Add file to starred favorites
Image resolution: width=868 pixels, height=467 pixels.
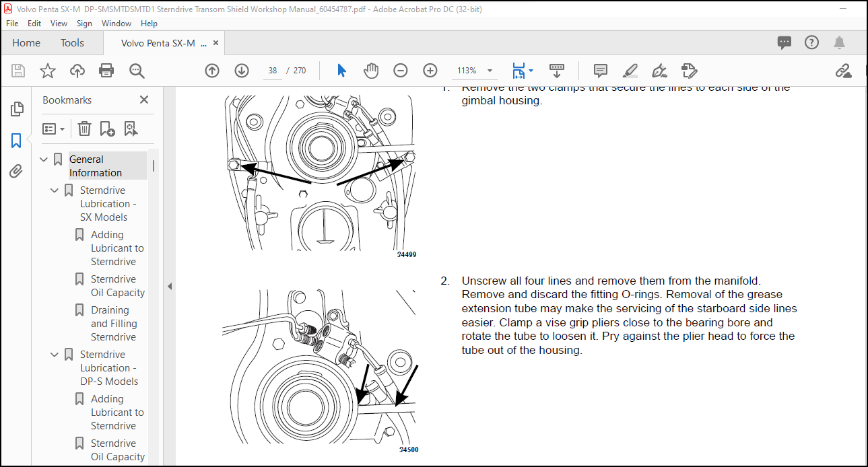[48, 71]
